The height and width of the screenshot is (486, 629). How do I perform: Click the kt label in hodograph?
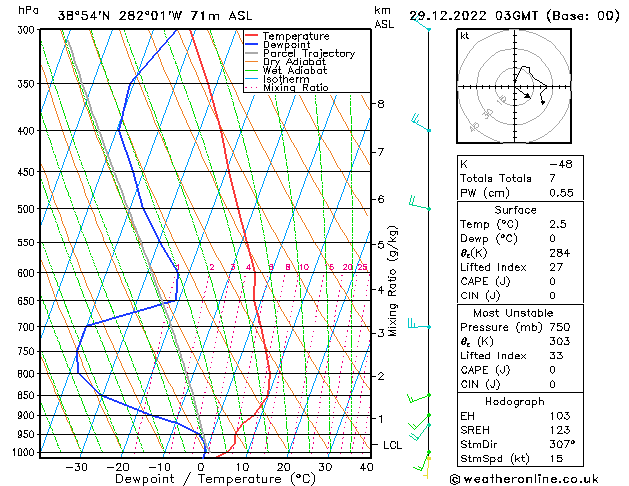tap(465, 36)
